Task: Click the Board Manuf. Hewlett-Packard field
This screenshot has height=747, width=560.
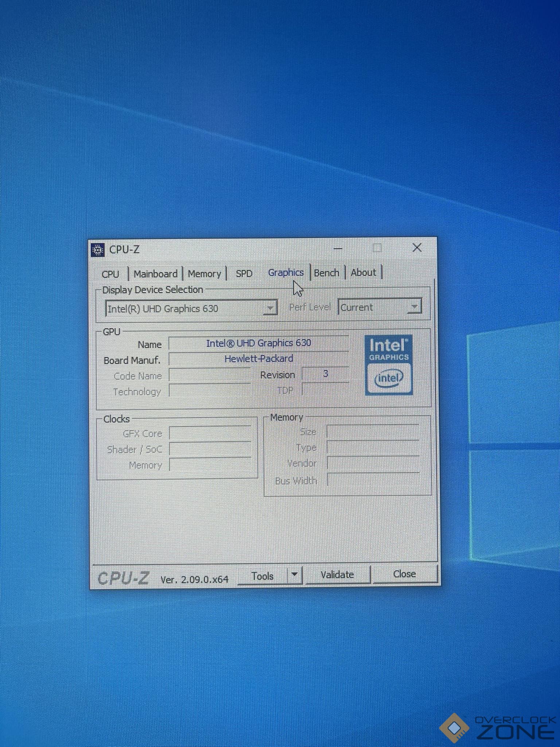Action: (x=258, y=359)
